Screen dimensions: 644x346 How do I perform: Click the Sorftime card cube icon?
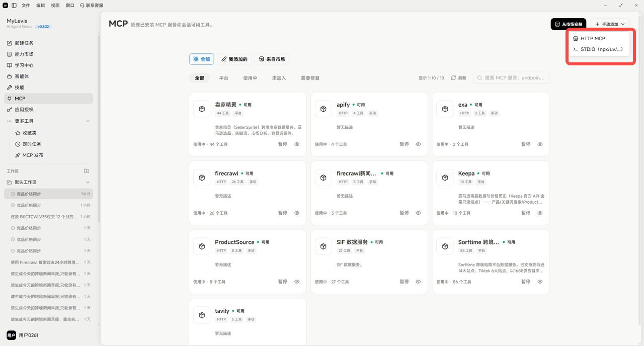pyautogui.click(x=445, y=246)
